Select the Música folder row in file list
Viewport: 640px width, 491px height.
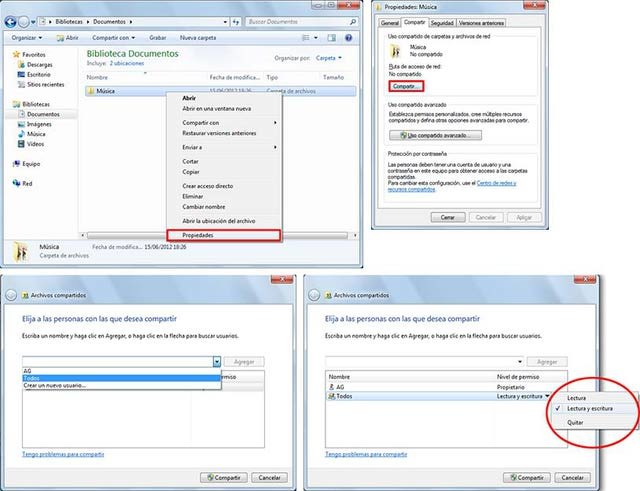pos(220,91)
